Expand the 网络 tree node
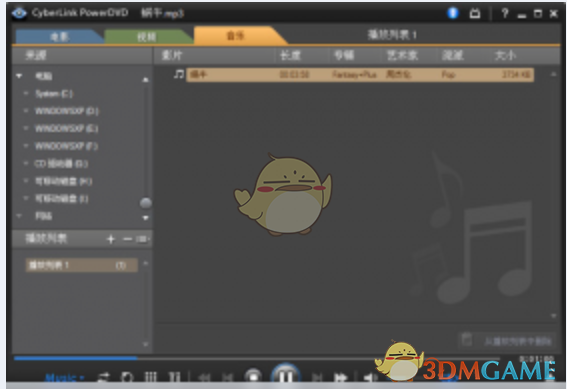 coord(19,216)
